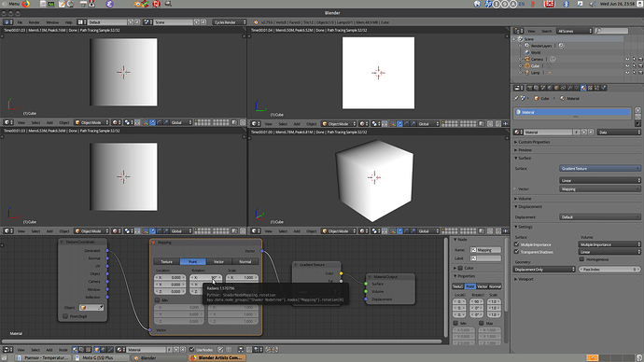644x362 pixels.
Task: Toggle Camera visibility eye in outliner
Action: 627,59
